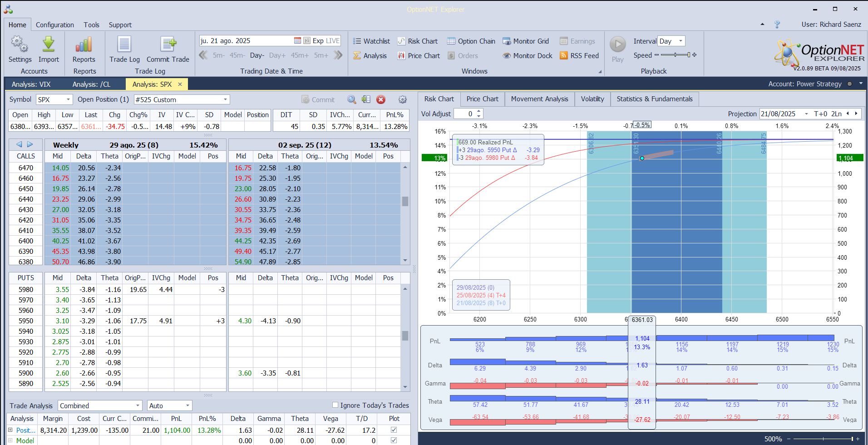The height and width of the screenshot is (445, 868).
Task: Click the T+0 projection button
Action: point(821,114)
